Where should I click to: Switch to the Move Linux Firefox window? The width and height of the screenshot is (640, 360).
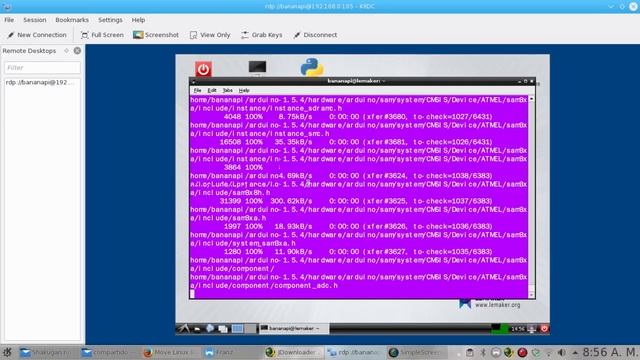click(x=170, y=352)
